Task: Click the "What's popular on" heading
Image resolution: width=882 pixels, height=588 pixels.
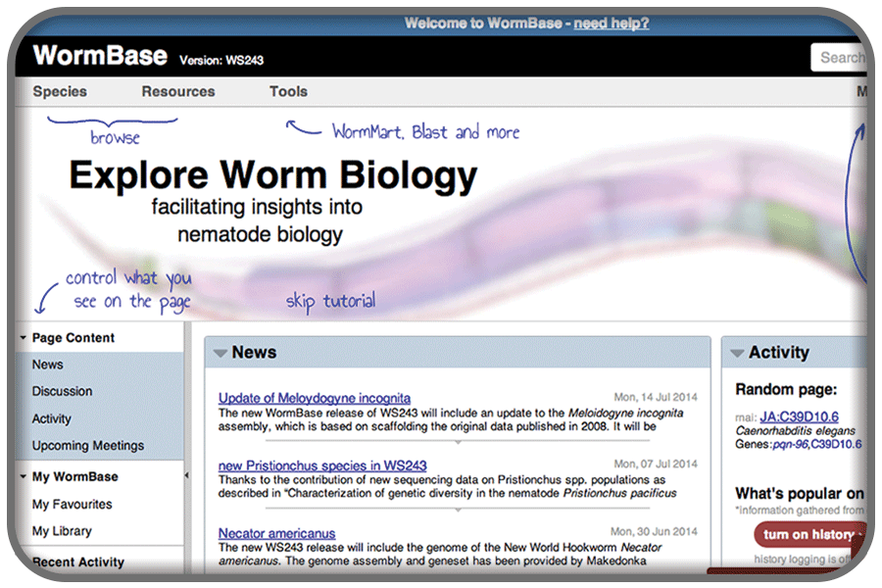Action: pyautogui.click(x=800, y=494)
